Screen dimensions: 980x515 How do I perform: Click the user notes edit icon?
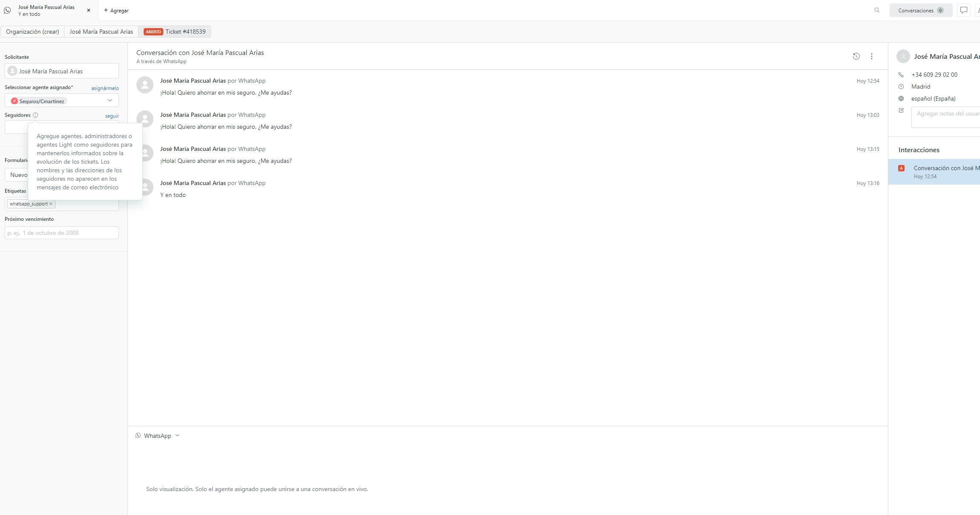[x=901, y=110]
